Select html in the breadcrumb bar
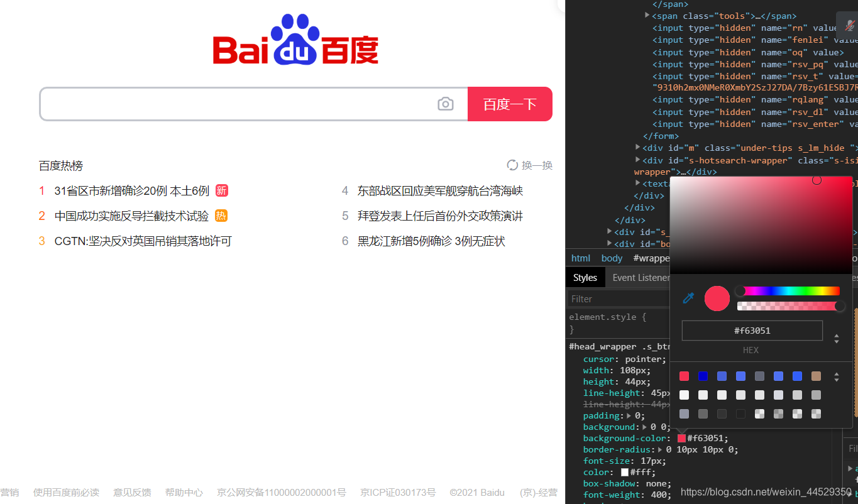The image size is (858, 504). point(581,258)
